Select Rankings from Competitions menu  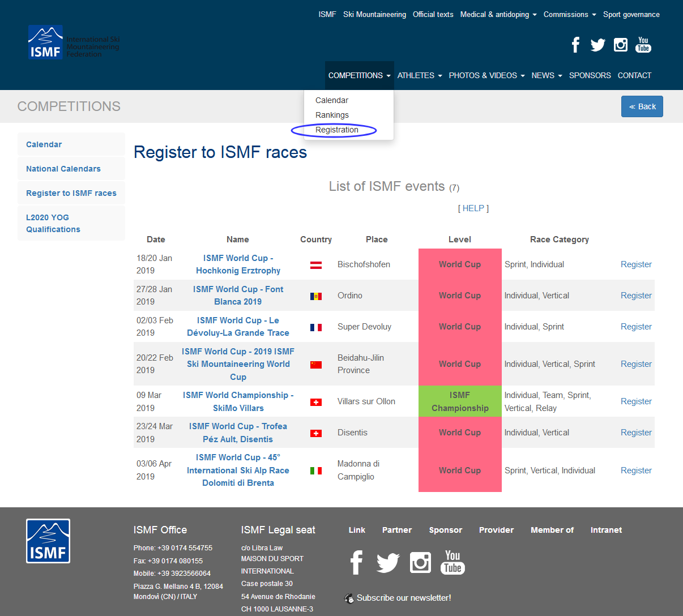pyautogui.click(x=332, y=115)
